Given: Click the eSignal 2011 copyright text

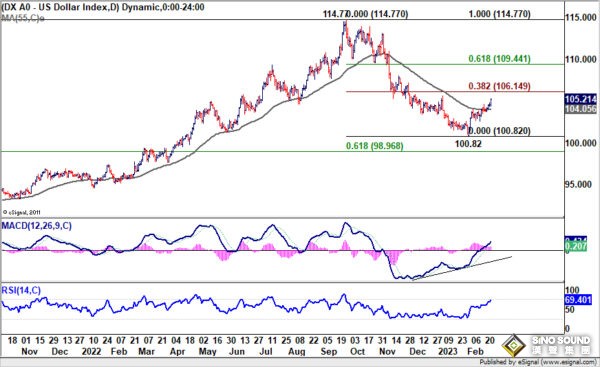Looking at the screenshot, I should tap(22, 212).
